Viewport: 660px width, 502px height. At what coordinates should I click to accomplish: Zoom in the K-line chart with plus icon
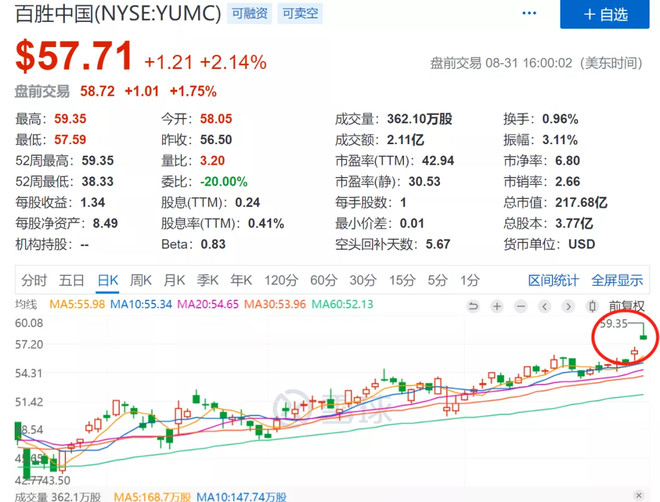[497, 306]
